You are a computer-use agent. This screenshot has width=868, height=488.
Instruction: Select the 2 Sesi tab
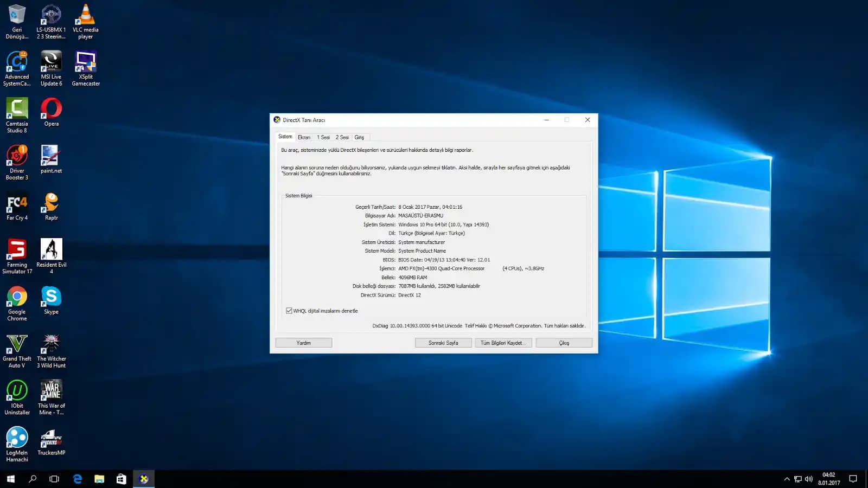click(342, 137)
